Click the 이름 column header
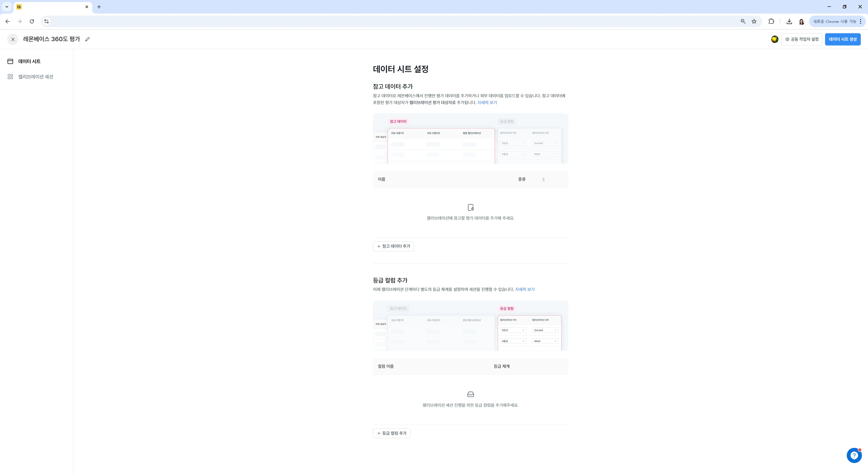 coord(381,179)
